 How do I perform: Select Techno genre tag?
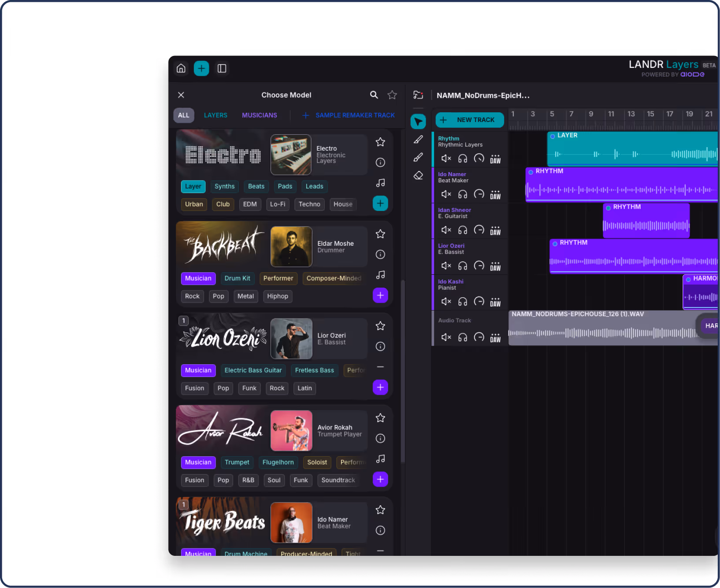click(x=309, y=204)
